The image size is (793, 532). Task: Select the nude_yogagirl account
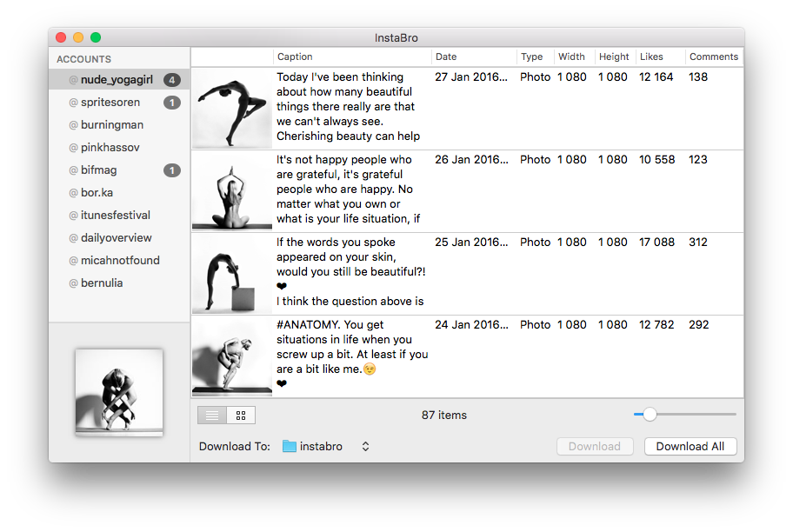(119, 79)
